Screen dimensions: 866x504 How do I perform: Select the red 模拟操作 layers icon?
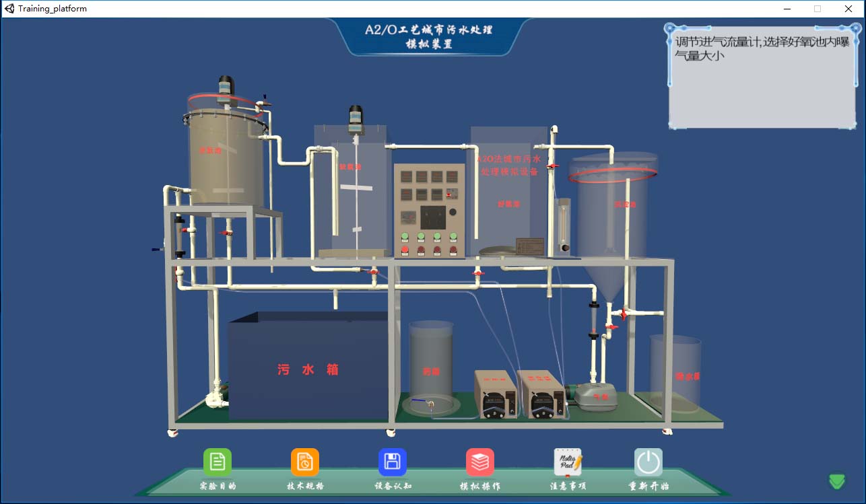click(x=479, y=462)
